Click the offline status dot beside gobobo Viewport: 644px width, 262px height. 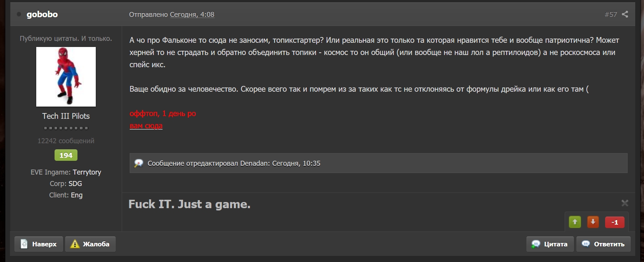(19, 15)
